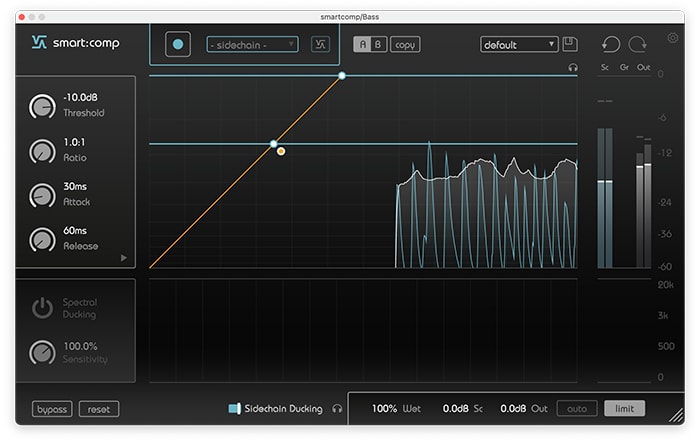Close the smartcomp/Bass window
700x441 pixels.
coord(22,17)
